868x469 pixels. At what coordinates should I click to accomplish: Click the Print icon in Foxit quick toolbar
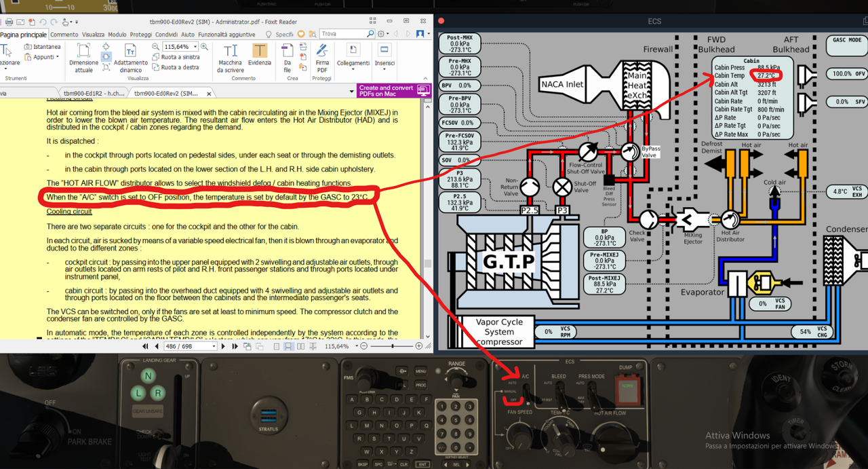click(x=9, y=22)
